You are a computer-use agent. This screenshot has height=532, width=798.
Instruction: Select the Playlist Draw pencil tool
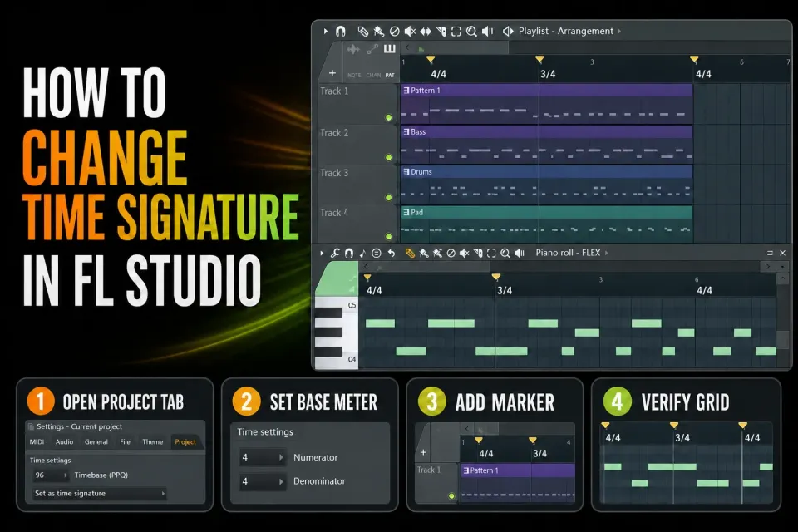[363, 31]
